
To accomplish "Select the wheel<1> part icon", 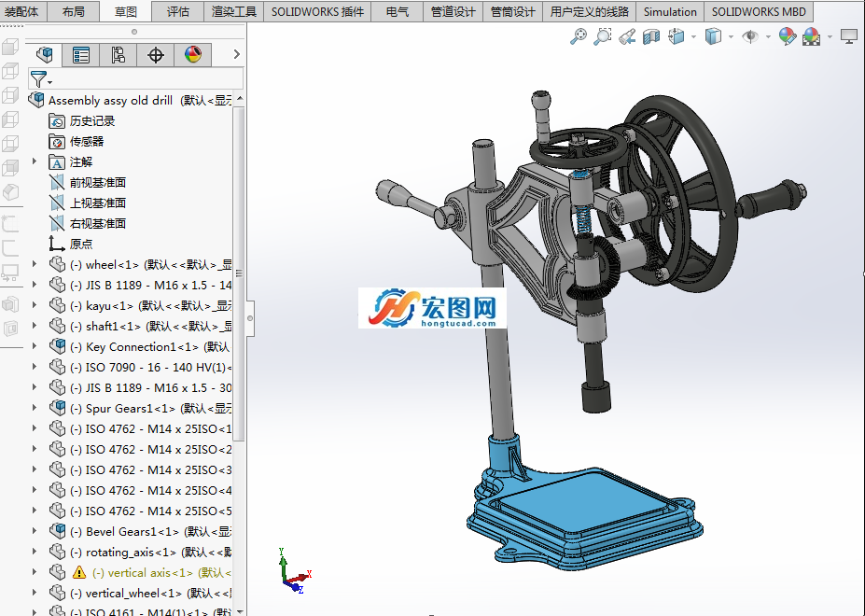I will pyautogui.click(x=57, y=264).
